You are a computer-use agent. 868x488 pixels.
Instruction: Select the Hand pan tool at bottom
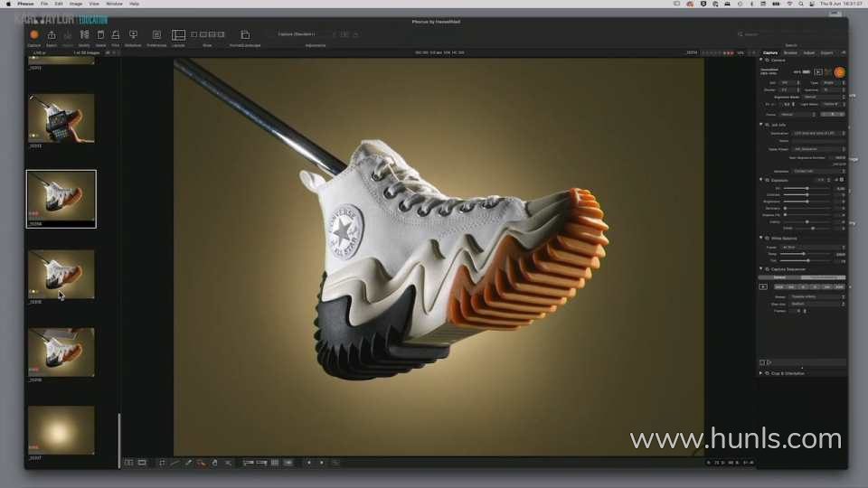215,463
